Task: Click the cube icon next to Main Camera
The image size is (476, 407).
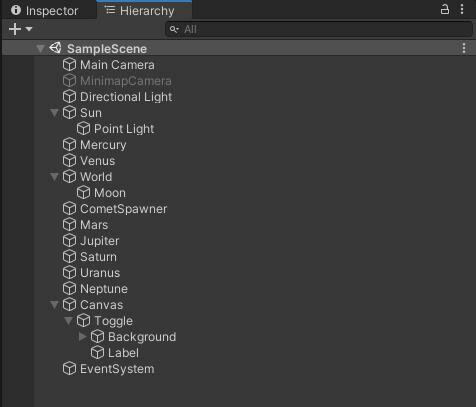Action: 69,65
